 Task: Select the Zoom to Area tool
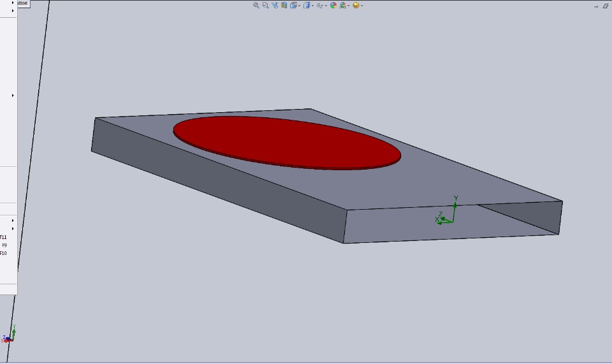[x=265, y=5]
